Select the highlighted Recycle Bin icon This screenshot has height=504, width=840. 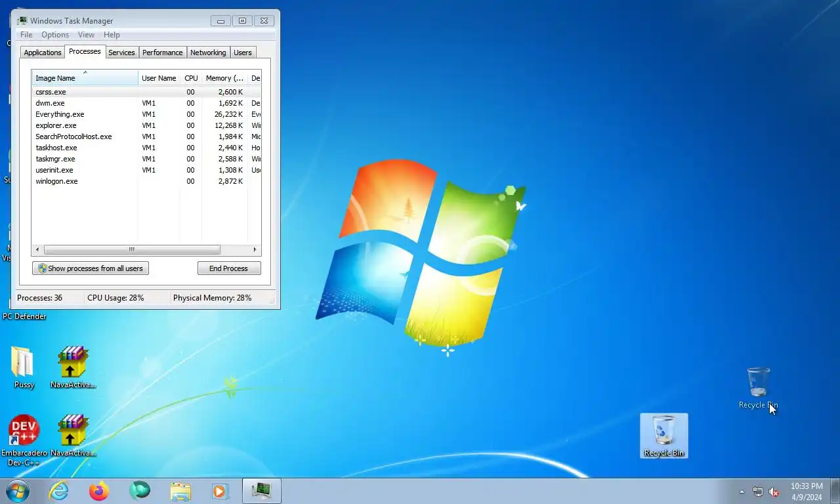click(663, 436)
